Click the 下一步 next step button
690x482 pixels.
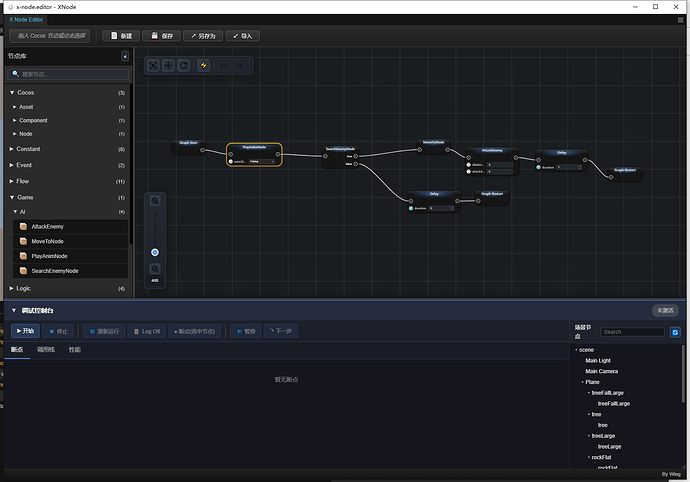(281, 331)
